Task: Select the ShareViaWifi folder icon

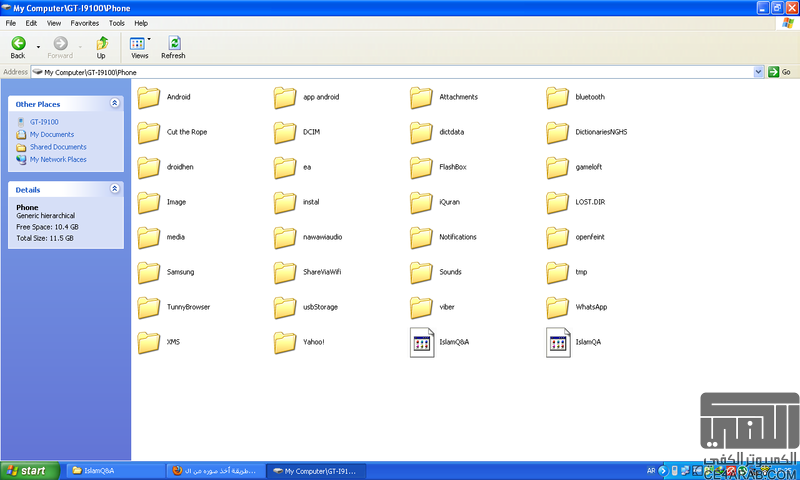Action: pos(285,272)
